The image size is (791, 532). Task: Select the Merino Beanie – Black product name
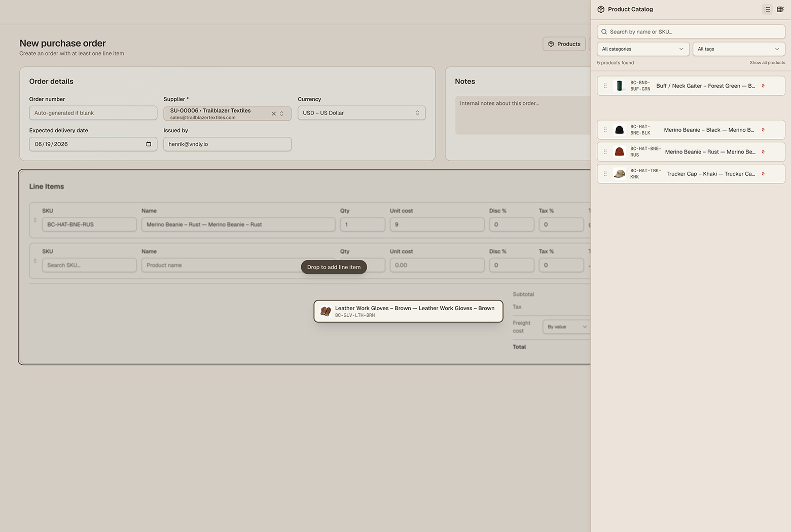click(709, 130)
